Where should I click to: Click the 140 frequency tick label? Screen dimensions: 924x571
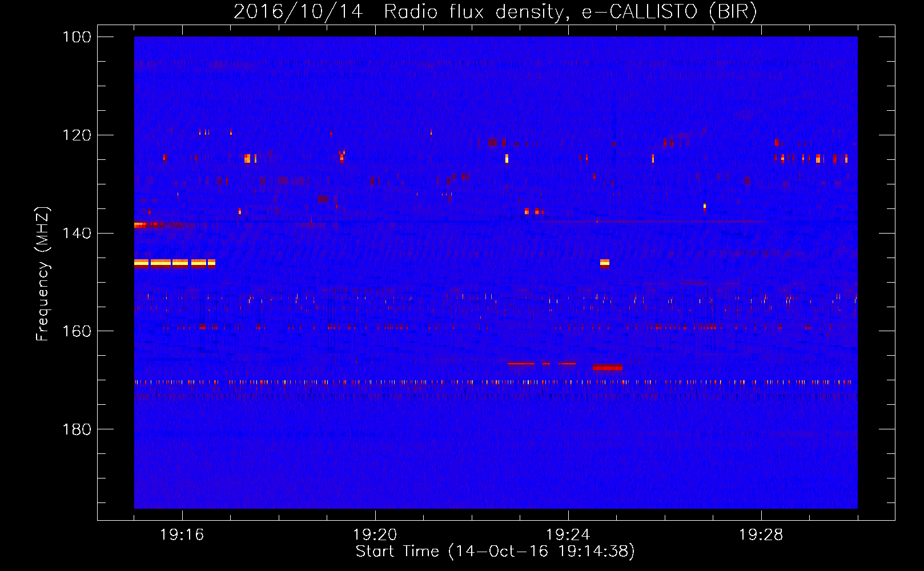(77, 234)
